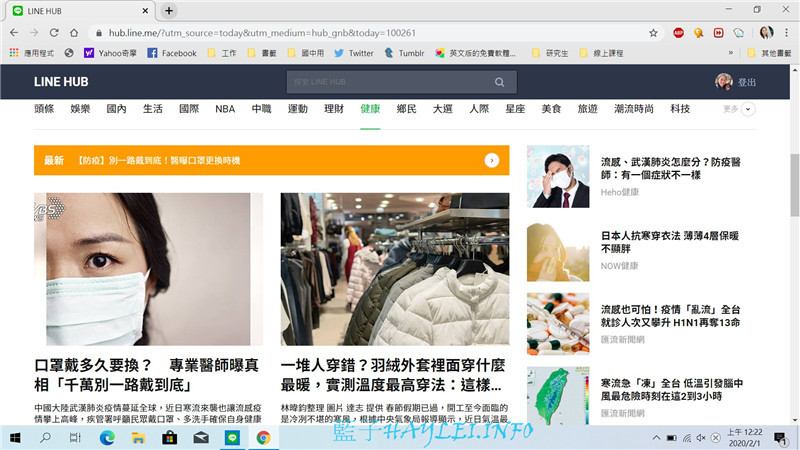Open sidebar article 日本人抗寒穿衣法

click(x=669, y=242)
